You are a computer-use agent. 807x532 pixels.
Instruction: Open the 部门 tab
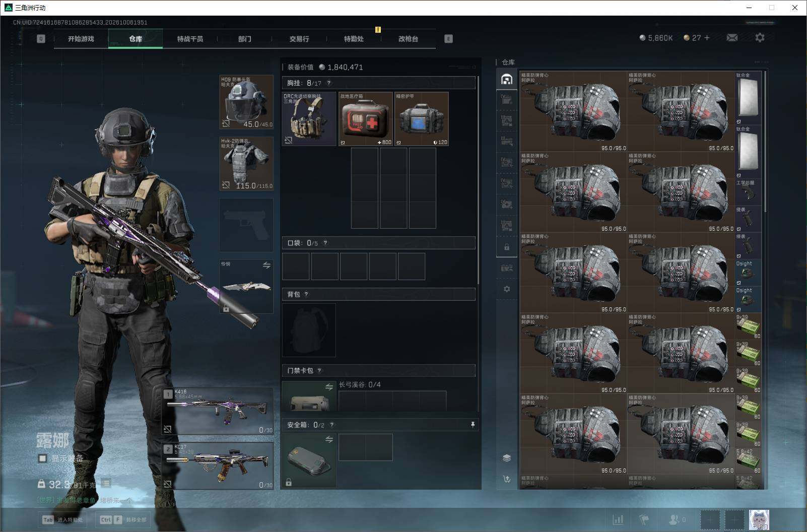point(245,39)
